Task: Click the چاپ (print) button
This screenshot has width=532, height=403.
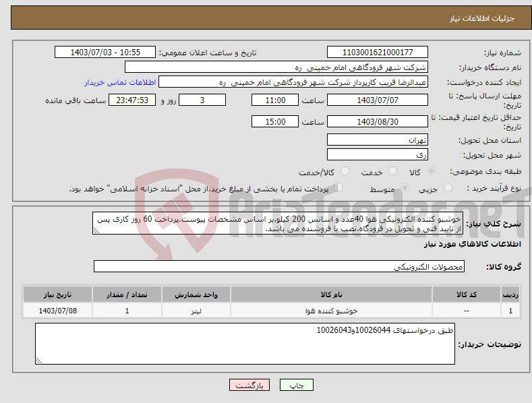Action: click(x=296, y=385)
